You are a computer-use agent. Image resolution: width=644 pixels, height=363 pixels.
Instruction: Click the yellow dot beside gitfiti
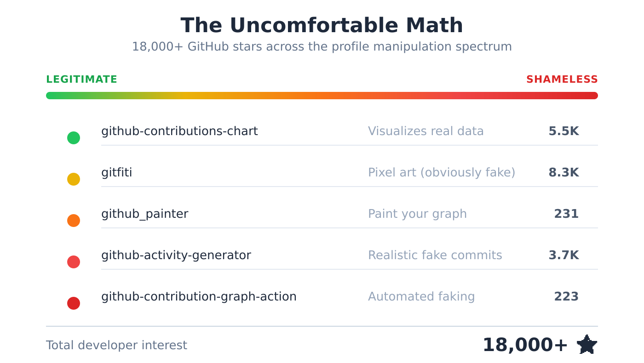74,179
